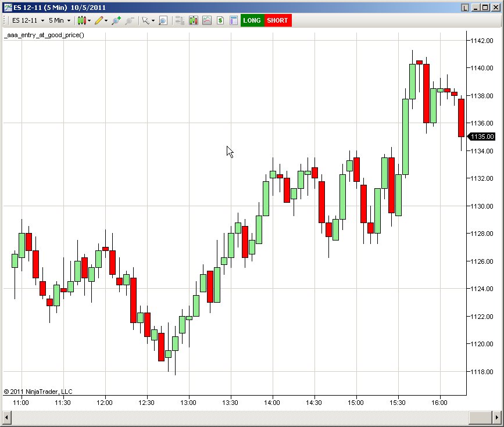
Task: Open the drawing tools dropdown arrow
Action: click(x=106, y=20)
